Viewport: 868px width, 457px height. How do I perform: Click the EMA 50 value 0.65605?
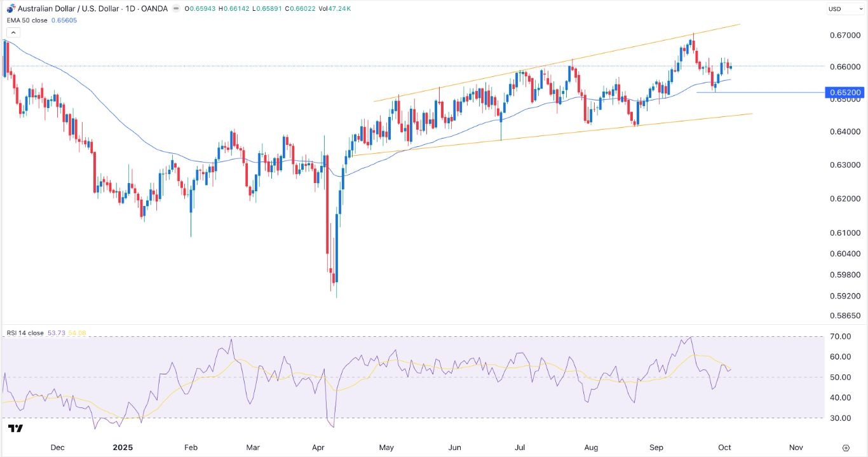point(65,20)
